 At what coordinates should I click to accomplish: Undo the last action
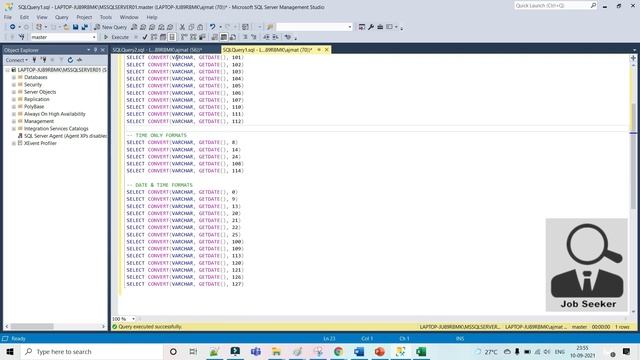point(212,27)
